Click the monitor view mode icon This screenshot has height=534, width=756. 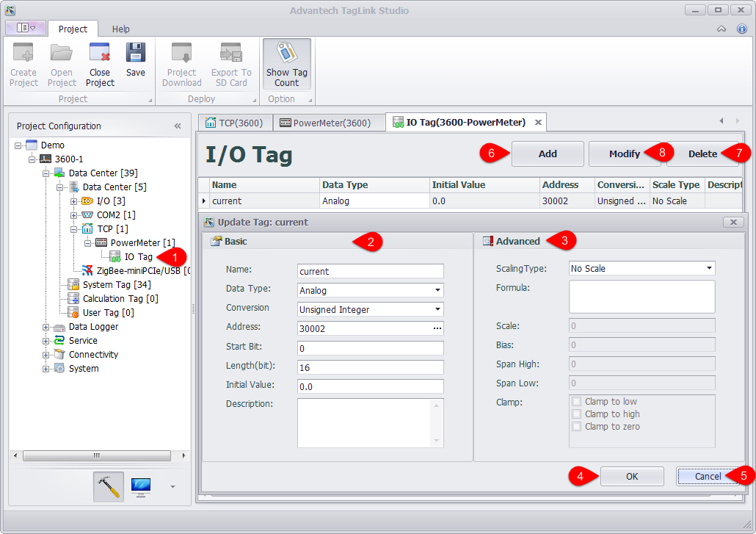click(x=141, y=486)
